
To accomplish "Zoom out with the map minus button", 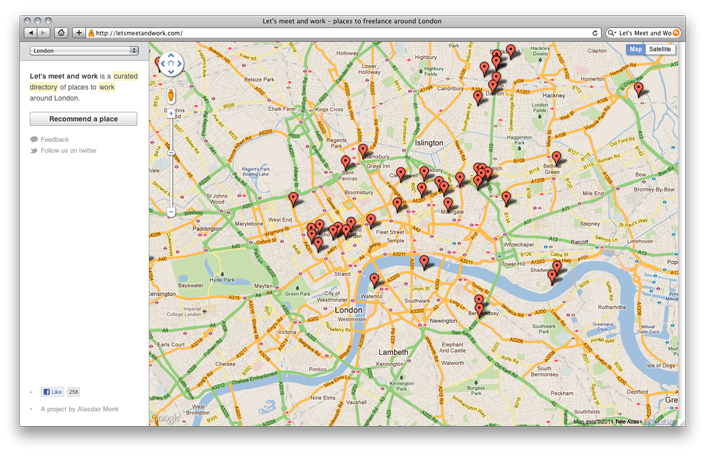I will click(x=171, y=211).
